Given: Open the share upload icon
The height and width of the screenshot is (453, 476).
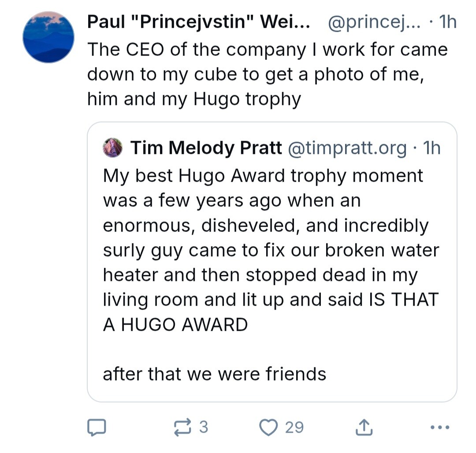Looking at the screenshot, I should [364, 427].
